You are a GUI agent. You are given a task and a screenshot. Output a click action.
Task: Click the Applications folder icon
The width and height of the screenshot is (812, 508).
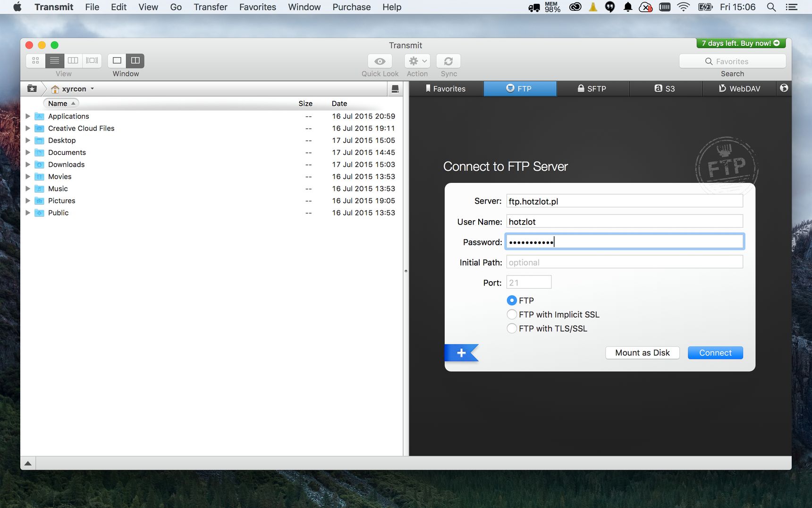tap(40, 116)
